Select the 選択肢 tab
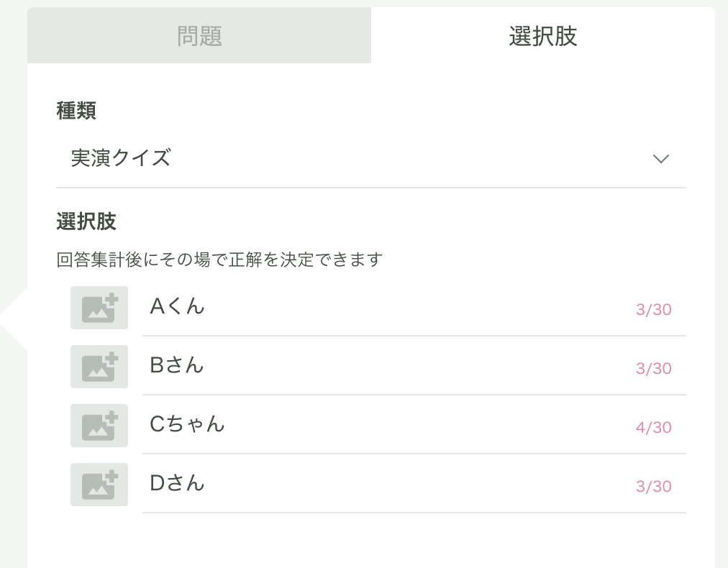728x568 pixels. pyautogui.click(x=542, y=35)
